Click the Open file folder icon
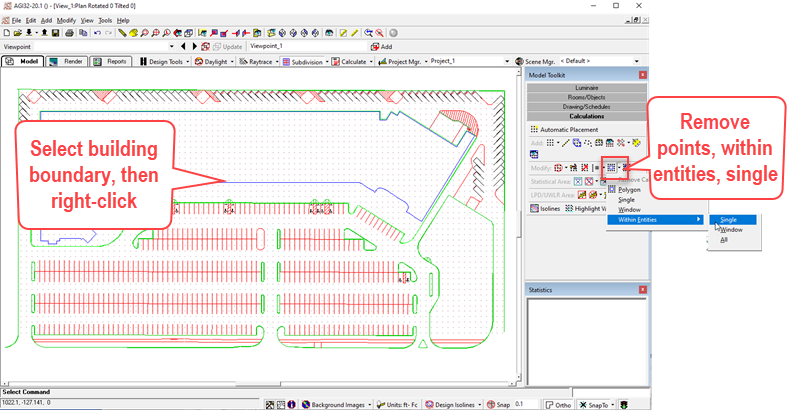This screenshot has width=789, height=410. click(x=18, y=33)
